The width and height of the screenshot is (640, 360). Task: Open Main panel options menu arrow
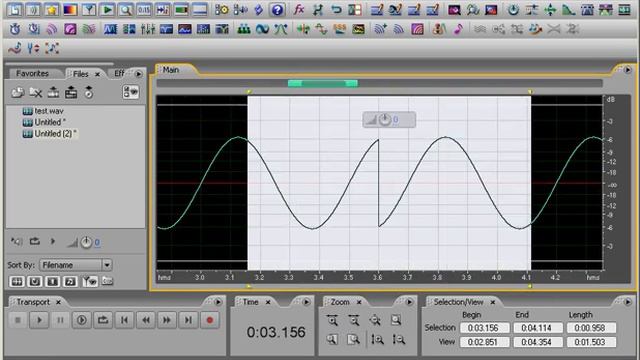(627, 70)
